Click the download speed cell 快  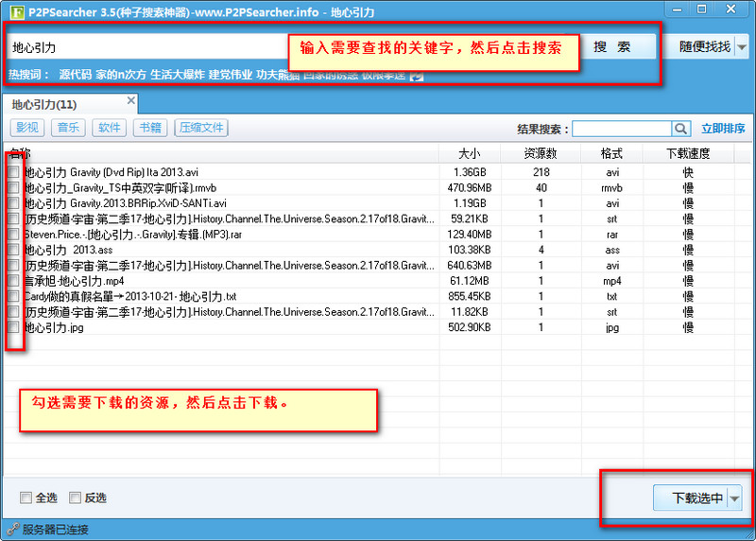pos(688,172)
